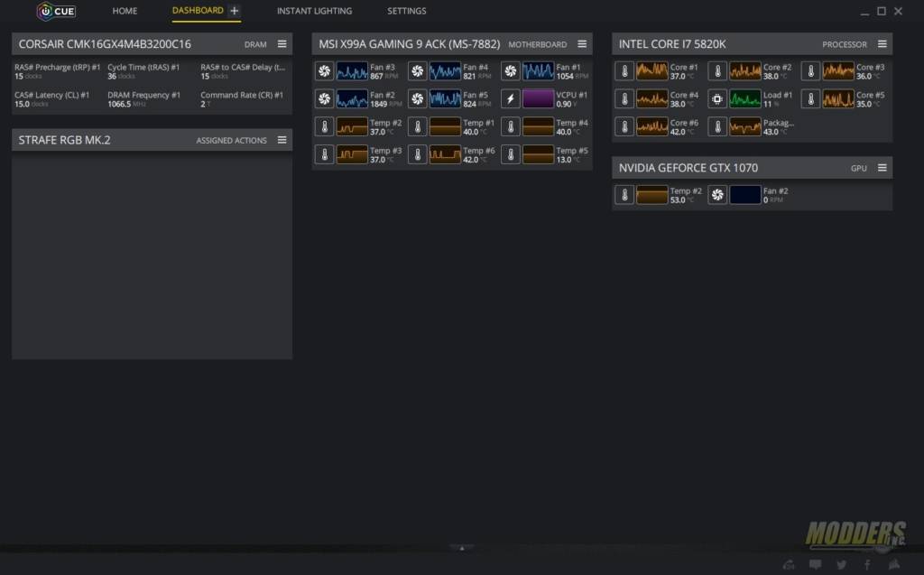Click the motherboard Temp #1 thermometer icon
The image size is (924, 575).
click(x=417, y=126)
